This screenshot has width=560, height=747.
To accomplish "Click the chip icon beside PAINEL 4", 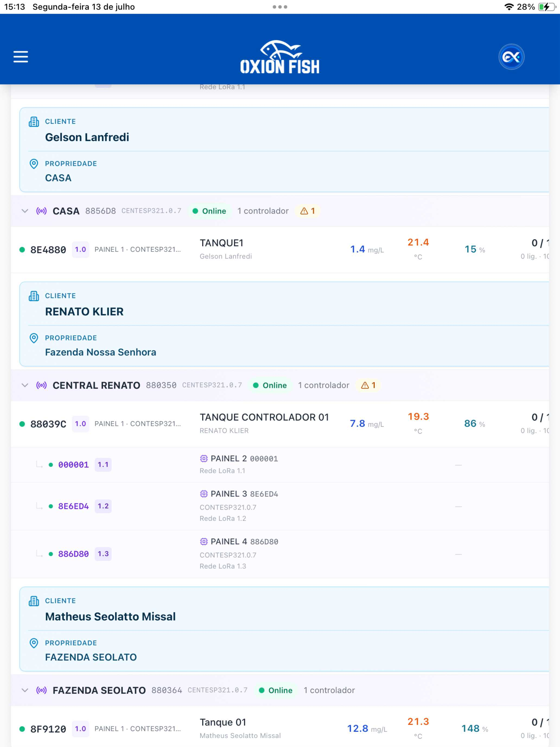I will coord(203,541).
